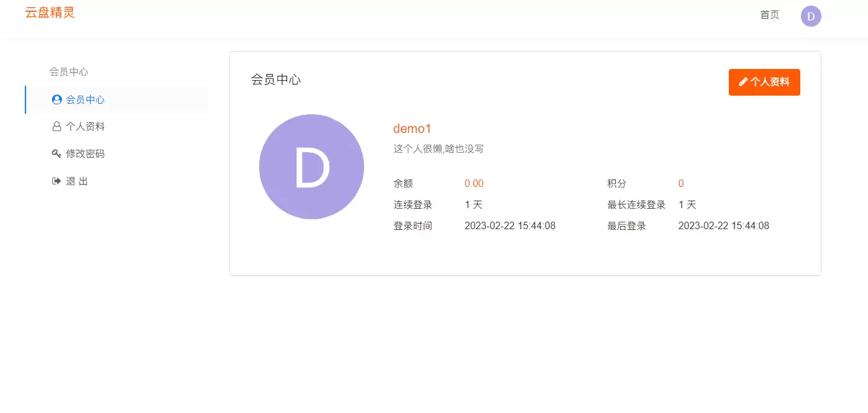
Task: Click the pencil icon on the orange button
Action: tap(743, 82)
